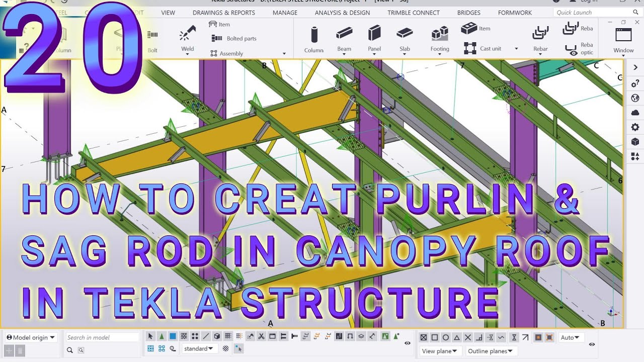Open the VIEW ribbon tab

point(168,13)
